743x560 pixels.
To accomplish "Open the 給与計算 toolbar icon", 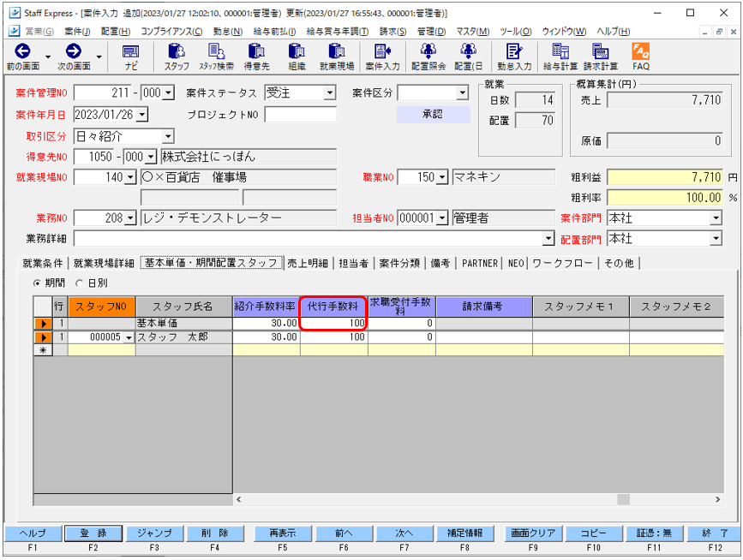I will click(560, 51).
